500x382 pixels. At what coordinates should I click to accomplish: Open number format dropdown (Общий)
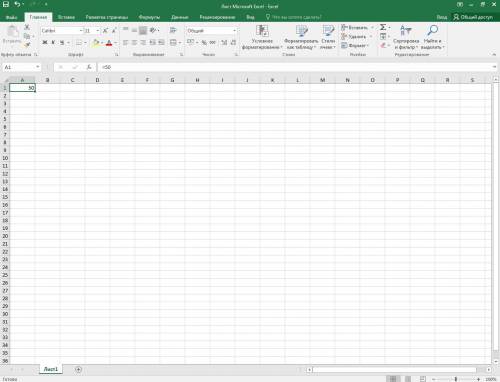(x=235, y=31)
